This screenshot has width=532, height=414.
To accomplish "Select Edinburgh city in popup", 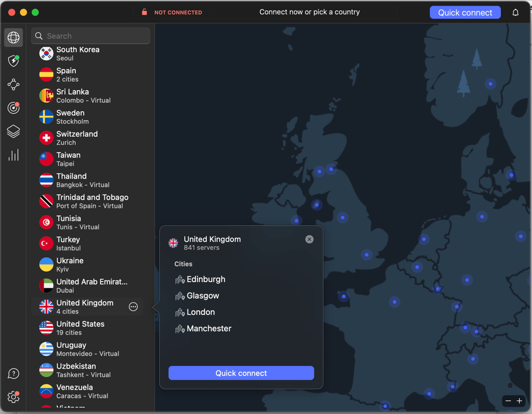I will pyautogui.click(x=206, y=279).
